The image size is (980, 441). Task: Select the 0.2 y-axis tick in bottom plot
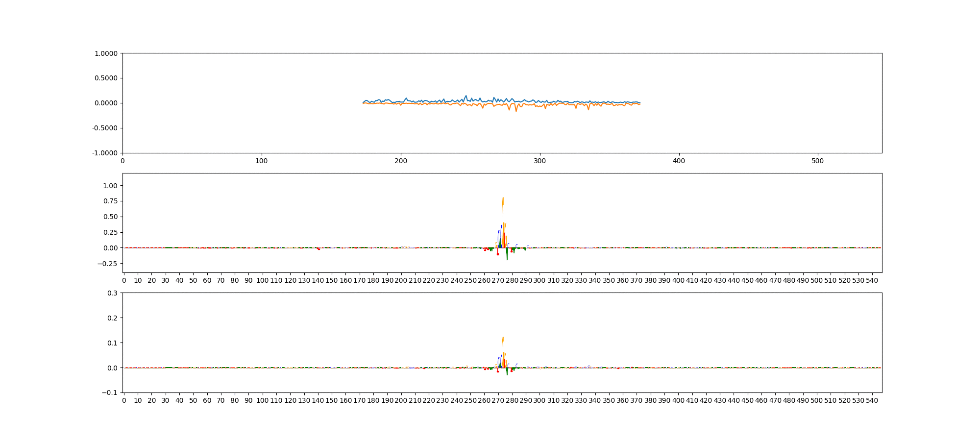113,318
